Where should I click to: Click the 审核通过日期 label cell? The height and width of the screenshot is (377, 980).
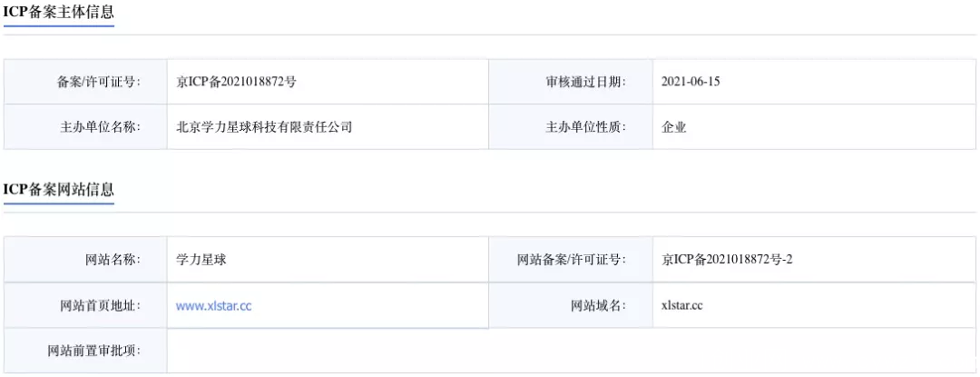pyautogui.click(x=571, y=82)
